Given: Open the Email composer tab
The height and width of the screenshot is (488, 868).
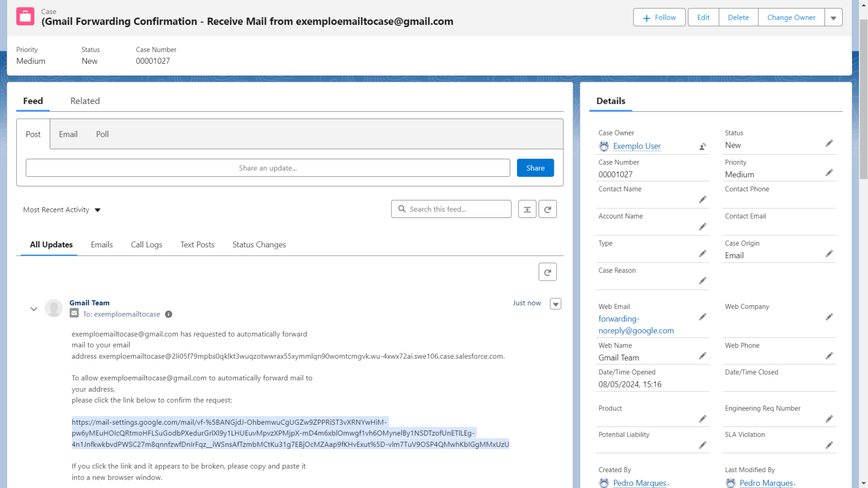Looking at the screenshot, I should click(x=68, y=134).
